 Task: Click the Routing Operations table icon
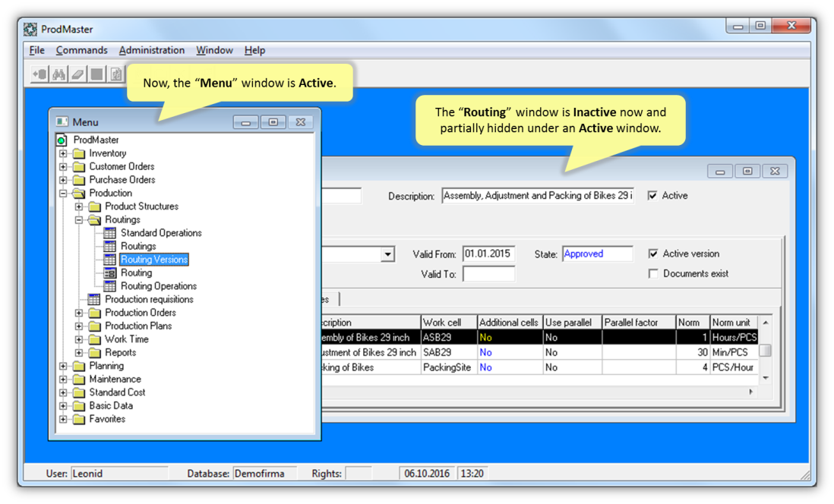tap(110, 286)
